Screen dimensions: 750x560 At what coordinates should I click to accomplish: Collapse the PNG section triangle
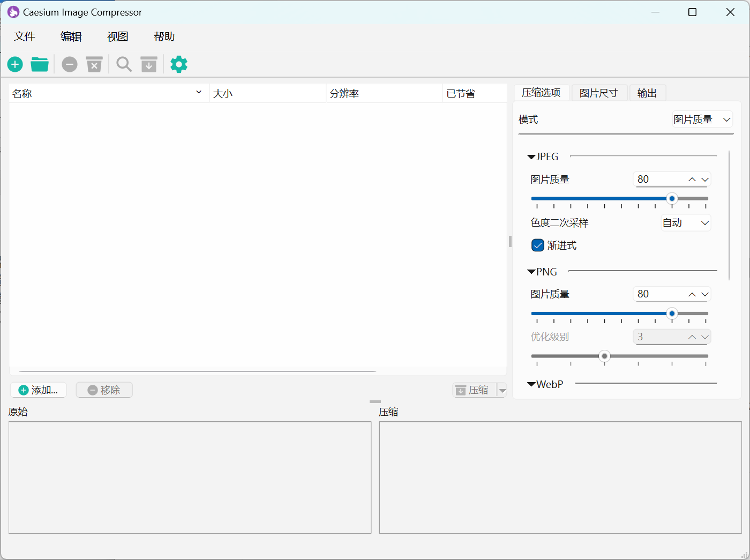click(x=531, y=272)
